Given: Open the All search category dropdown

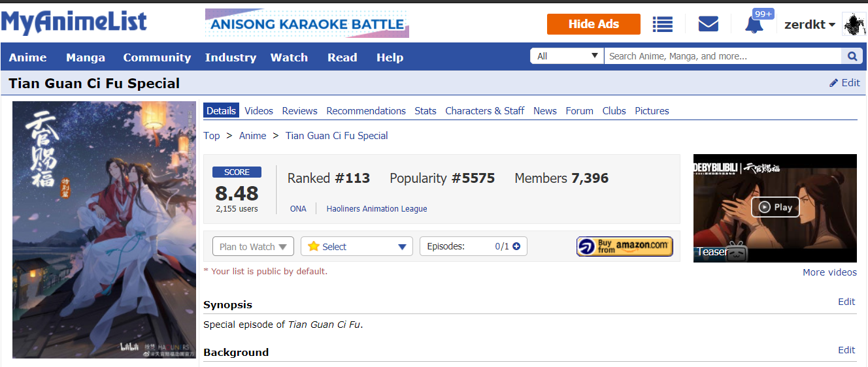Looking at the screenshot, I should pos(567,56).
